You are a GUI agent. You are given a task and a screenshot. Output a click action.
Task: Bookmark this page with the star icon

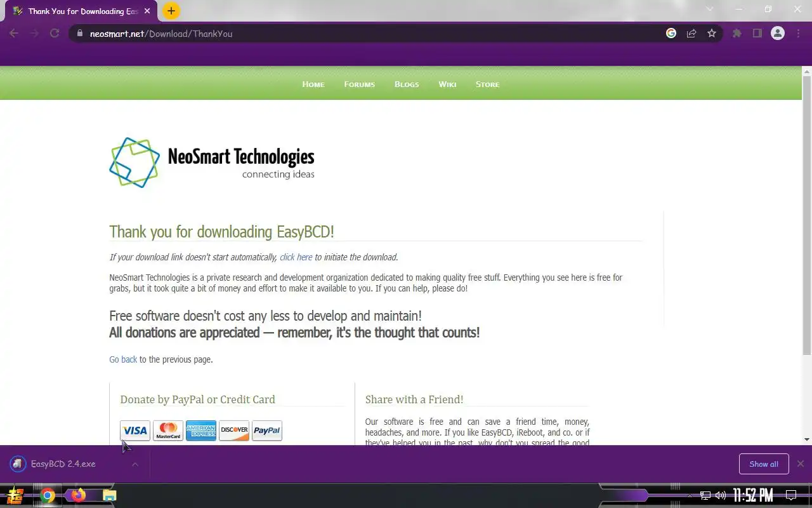(712, 34)
